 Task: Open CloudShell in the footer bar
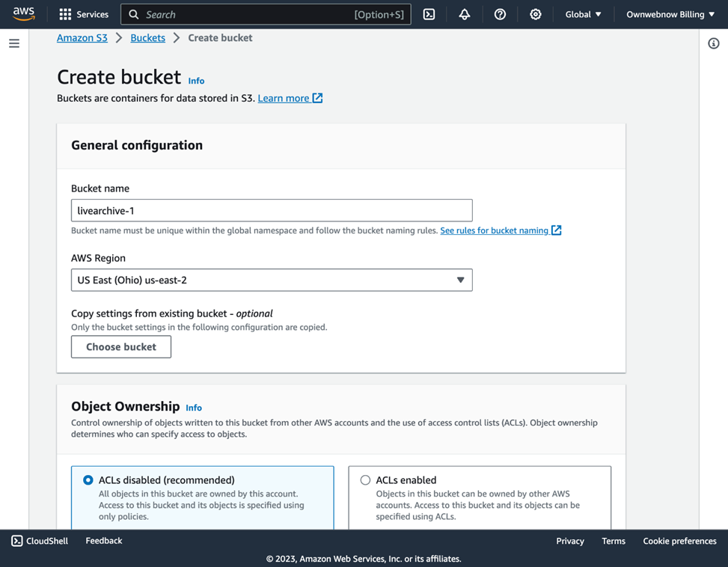click(x=40, y=541)
